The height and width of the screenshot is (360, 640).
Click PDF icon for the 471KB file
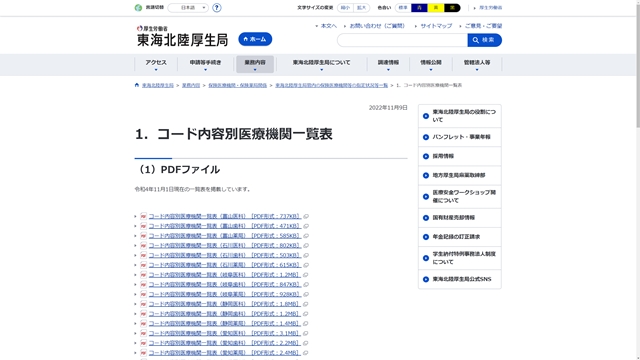(143, 226)
